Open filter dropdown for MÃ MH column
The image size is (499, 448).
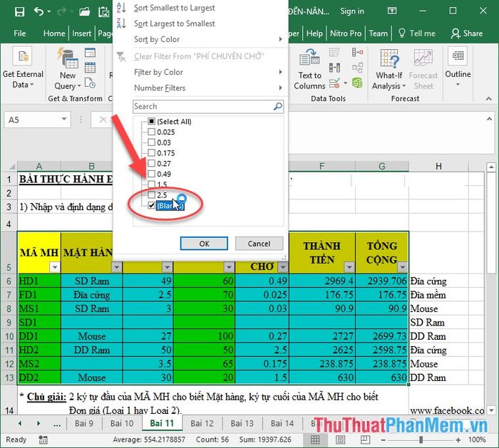point(53,267)
